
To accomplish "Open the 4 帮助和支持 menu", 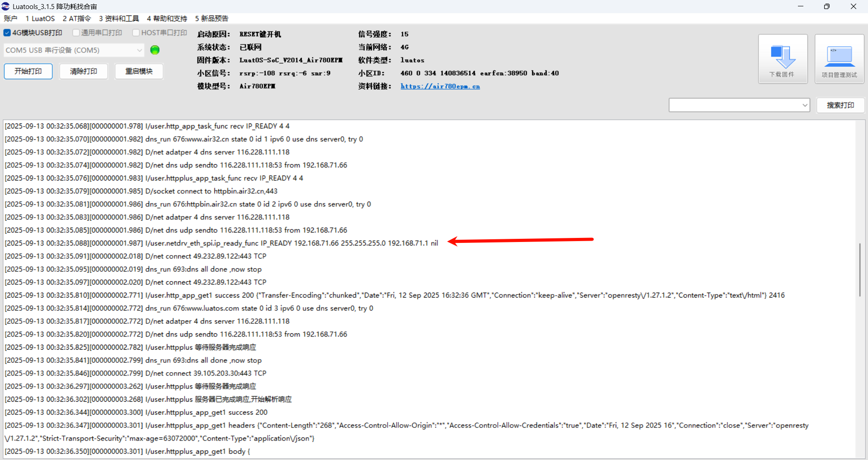I will (167, 19).
